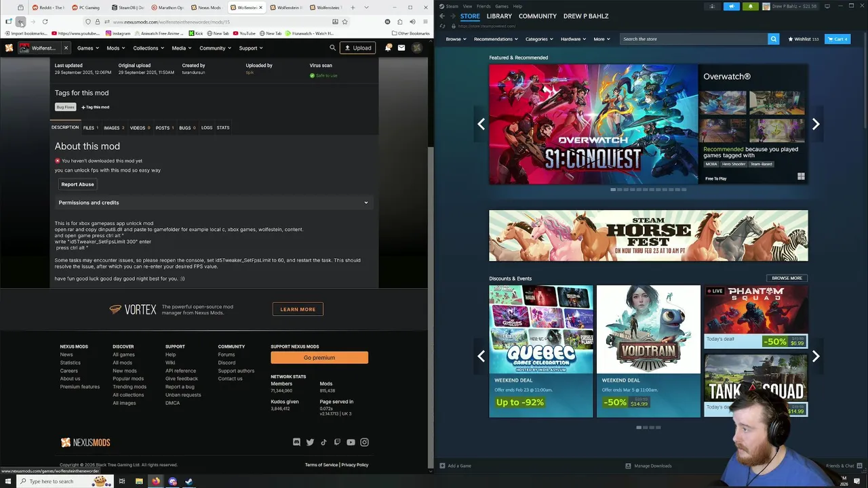The image size is (868, 488).
Task: Switch to the FILES tab
Action: pyautogui.click(x=90, y=127)
